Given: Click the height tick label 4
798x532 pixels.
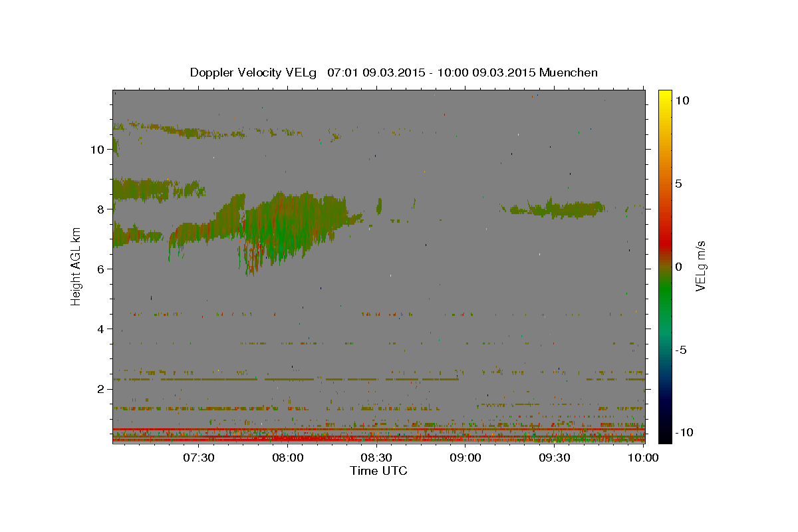Looking at the screenshot, I should [101, 329].
